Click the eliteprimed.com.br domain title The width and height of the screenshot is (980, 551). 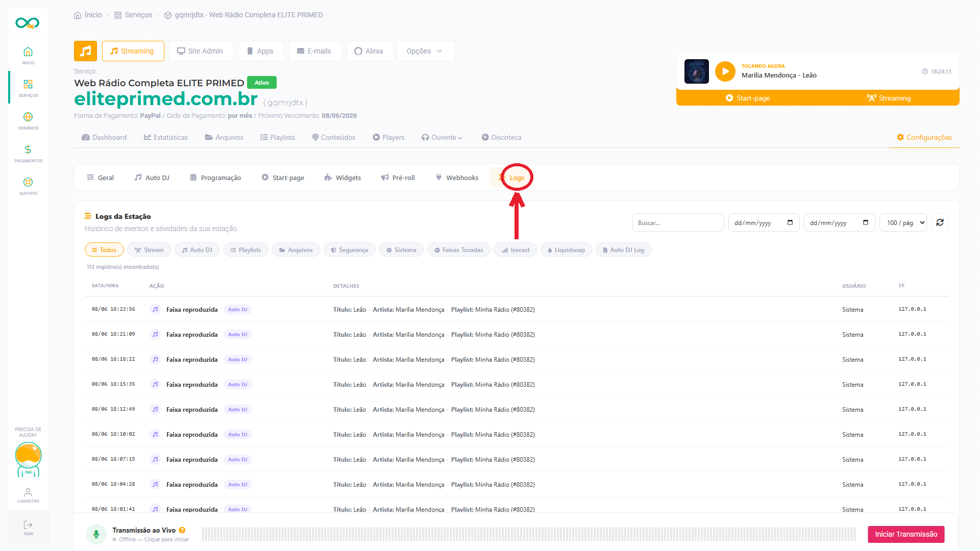point(166,98)
